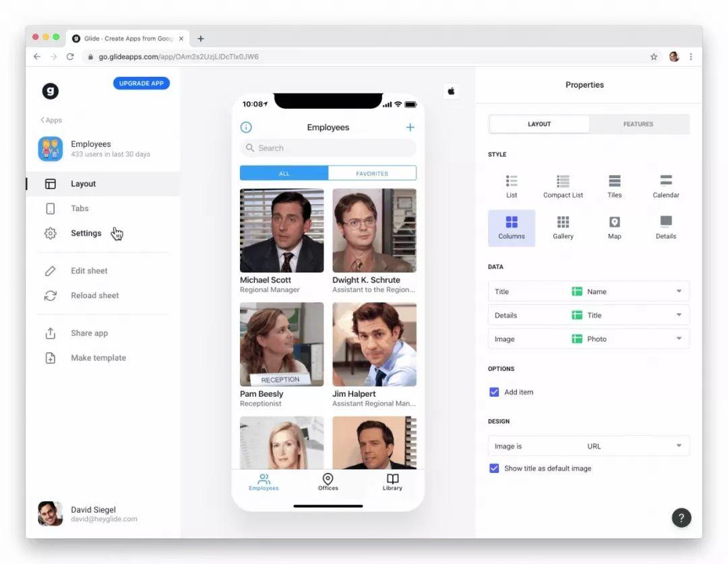Click the Glide logo icon in sidebar
Screen dimensions: 728x564
50,90
